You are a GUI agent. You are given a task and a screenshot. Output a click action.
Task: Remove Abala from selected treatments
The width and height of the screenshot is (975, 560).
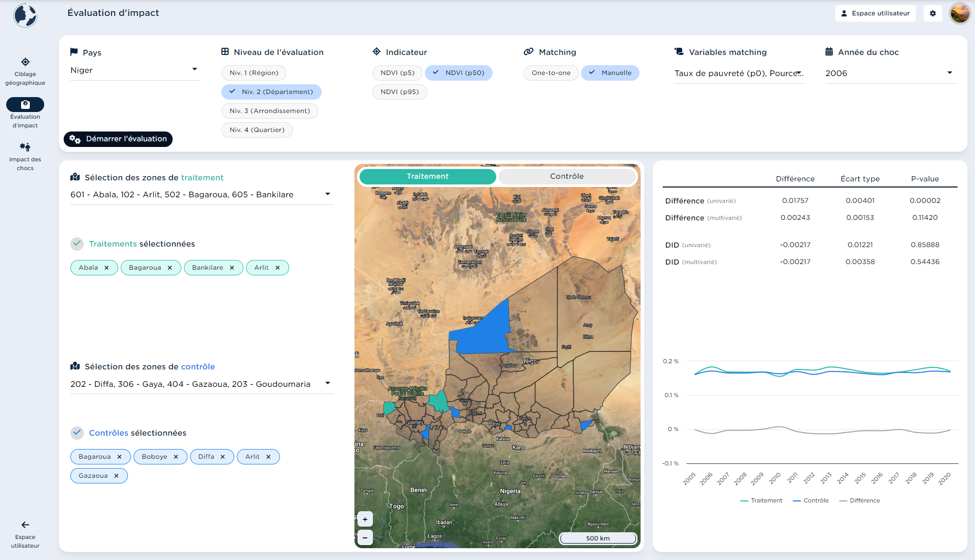107,268
